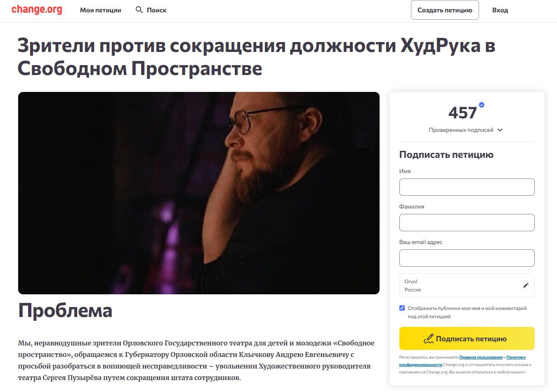Expand the Проверенных подписей chevron
The width and height of the screenshot is (557, 392).
500,130
